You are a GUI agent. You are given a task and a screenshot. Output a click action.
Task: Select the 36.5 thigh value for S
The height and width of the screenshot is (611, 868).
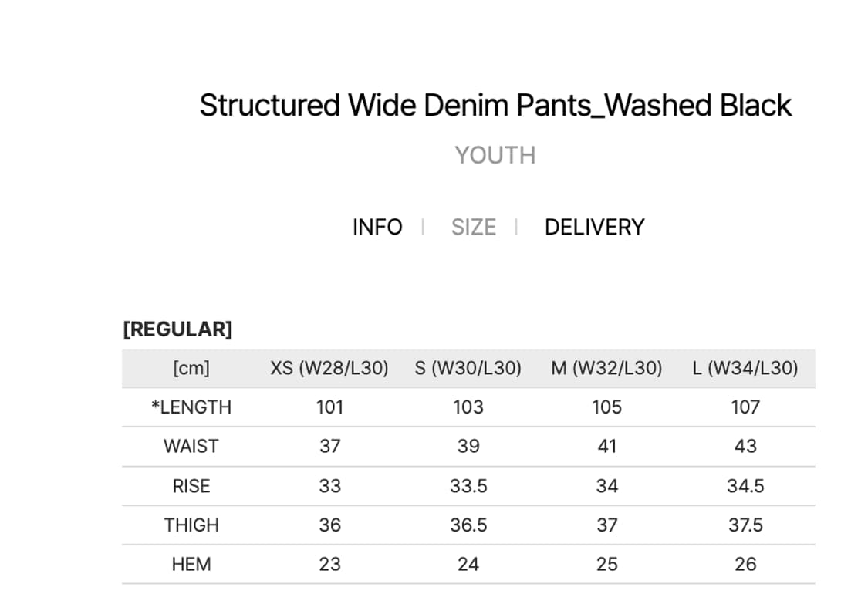(468, 525)
